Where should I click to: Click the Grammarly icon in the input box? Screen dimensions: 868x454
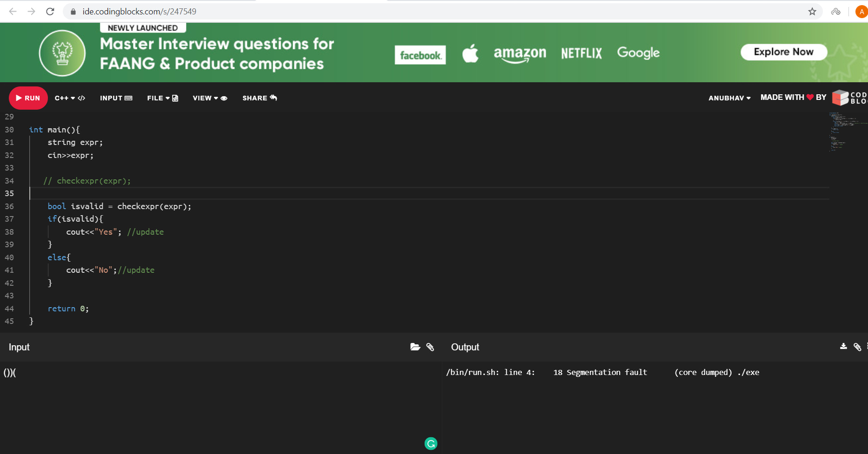(431, 444)
